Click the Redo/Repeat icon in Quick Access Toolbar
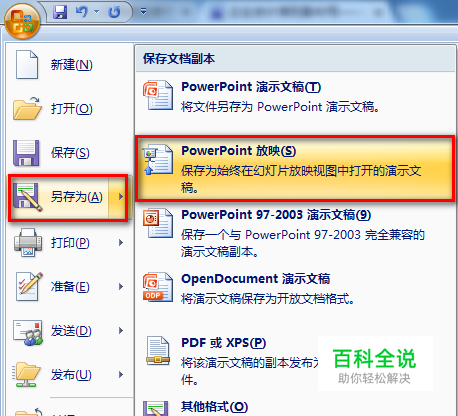This screenshot has height=416, width=458. coord(114,12)
